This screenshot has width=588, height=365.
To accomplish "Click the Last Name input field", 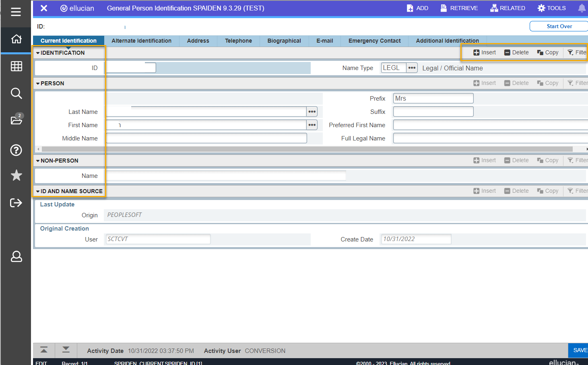I will [206, 111].
